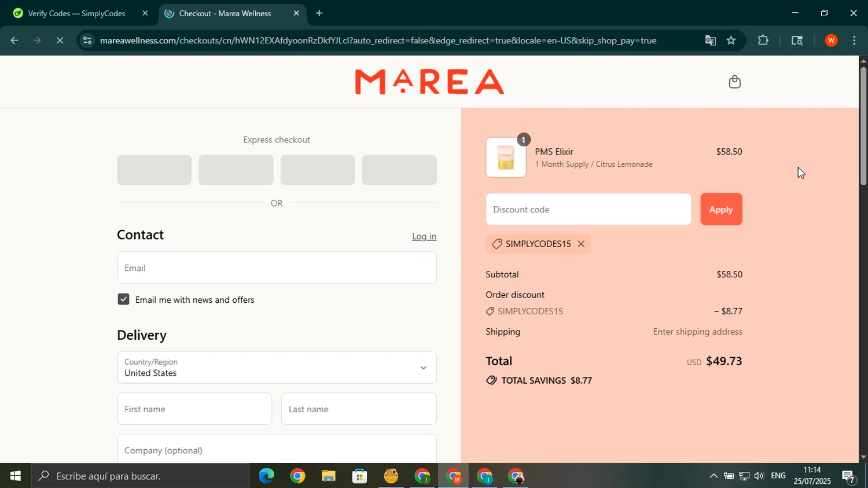This screenshot has height=488, width=868.
Task: Go back using browser back arrow
Action: (14, 41)
